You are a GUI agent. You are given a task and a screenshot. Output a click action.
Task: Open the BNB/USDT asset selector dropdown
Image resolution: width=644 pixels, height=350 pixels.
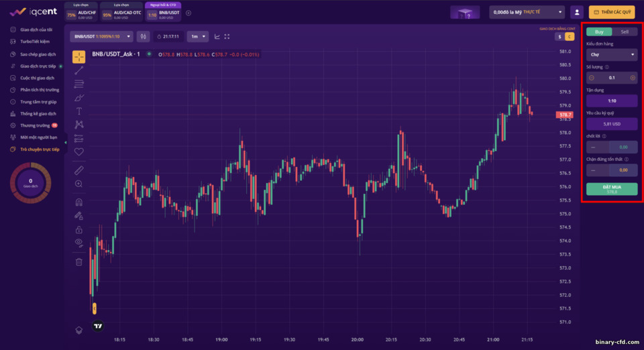coord(101,36)
